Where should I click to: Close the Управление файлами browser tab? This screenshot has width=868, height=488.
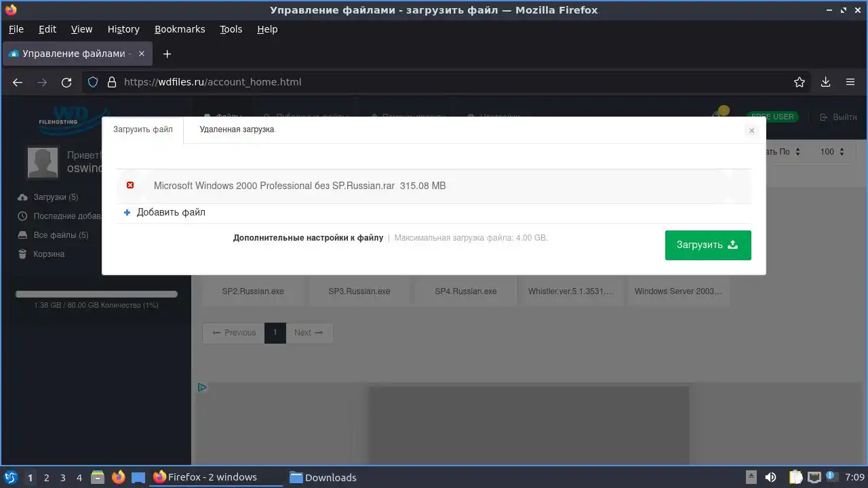(x=141, y=54)
